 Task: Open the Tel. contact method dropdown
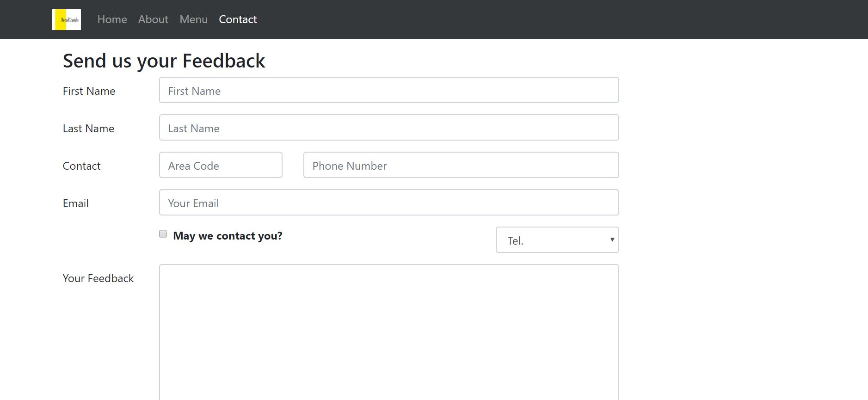pyautogui.click(x=557, y=240)
